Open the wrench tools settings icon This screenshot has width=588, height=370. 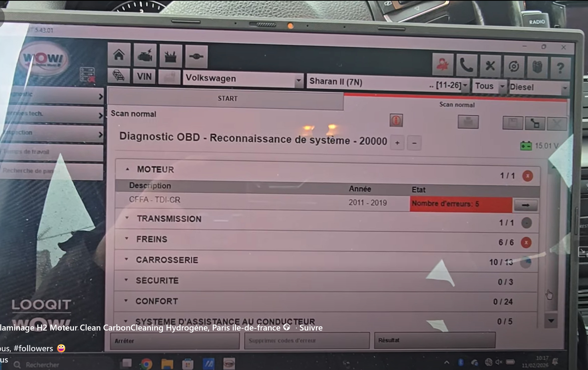(x=490, y=66)
